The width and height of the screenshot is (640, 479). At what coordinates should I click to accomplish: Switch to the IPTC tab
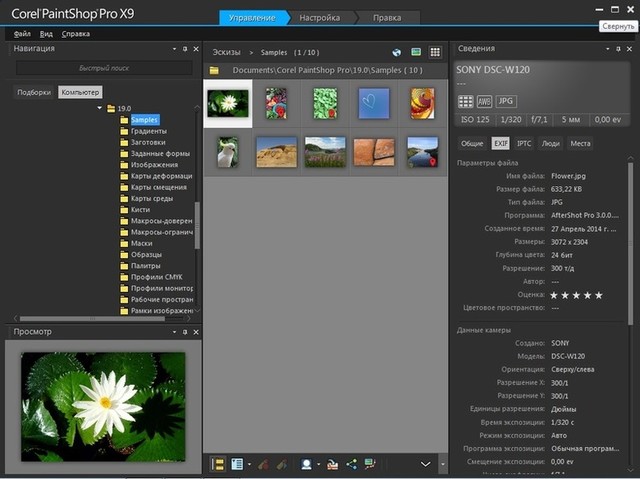click(524, 144)
